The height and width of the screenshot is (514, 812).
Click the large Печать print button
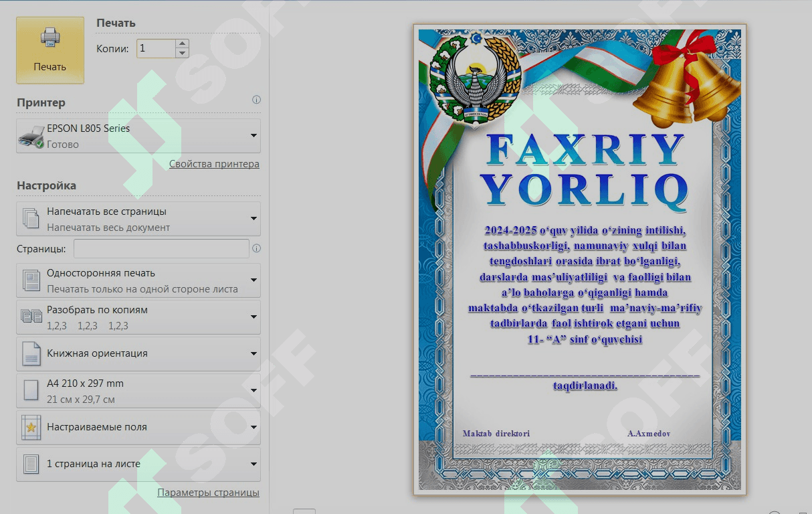point(50,50)
